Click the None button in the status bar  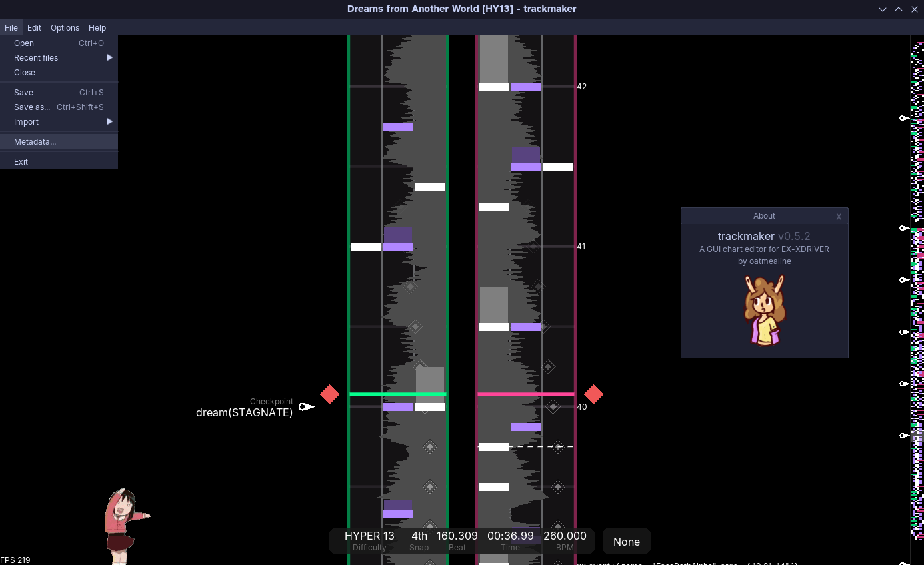626,541
